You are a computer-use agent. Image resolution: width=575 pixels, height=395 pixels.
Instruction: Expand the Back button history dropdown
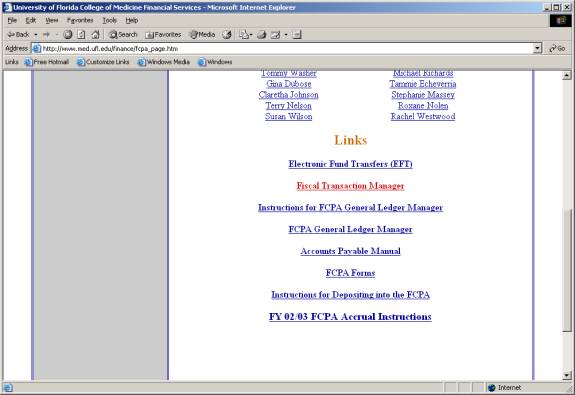(x=36, y=34)
